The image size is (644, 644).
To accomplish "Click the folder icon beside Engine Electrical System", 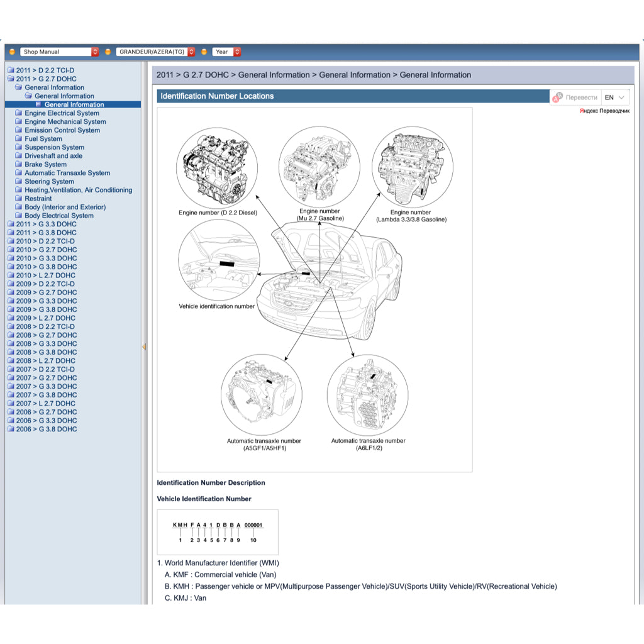I will 19,113.
